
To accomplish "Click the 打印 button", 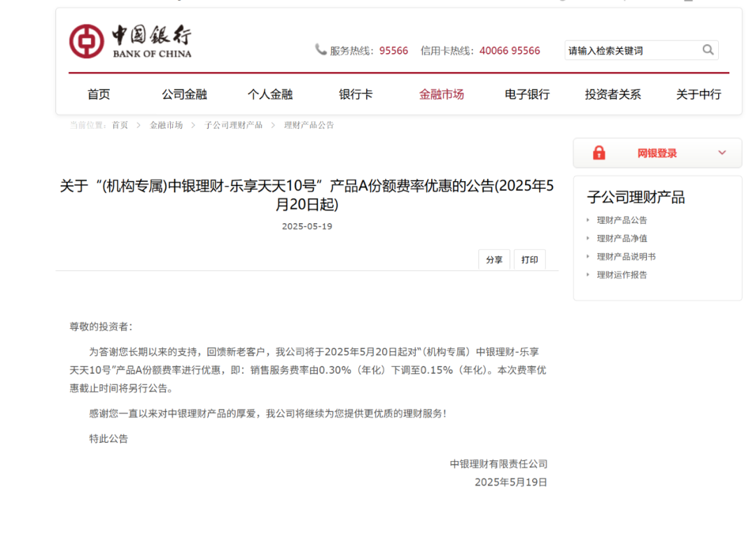I will pos(529,260).
